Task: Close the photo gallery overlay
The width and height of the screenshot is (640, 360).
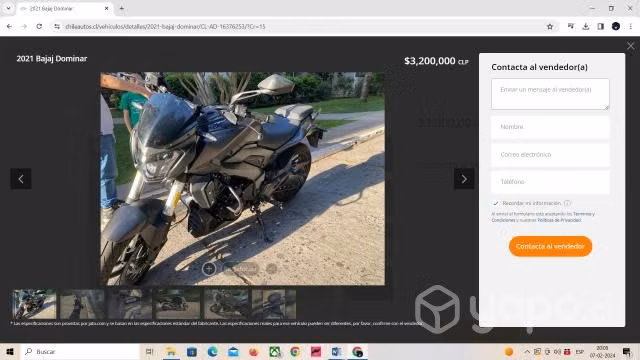Action: [631, 46]
